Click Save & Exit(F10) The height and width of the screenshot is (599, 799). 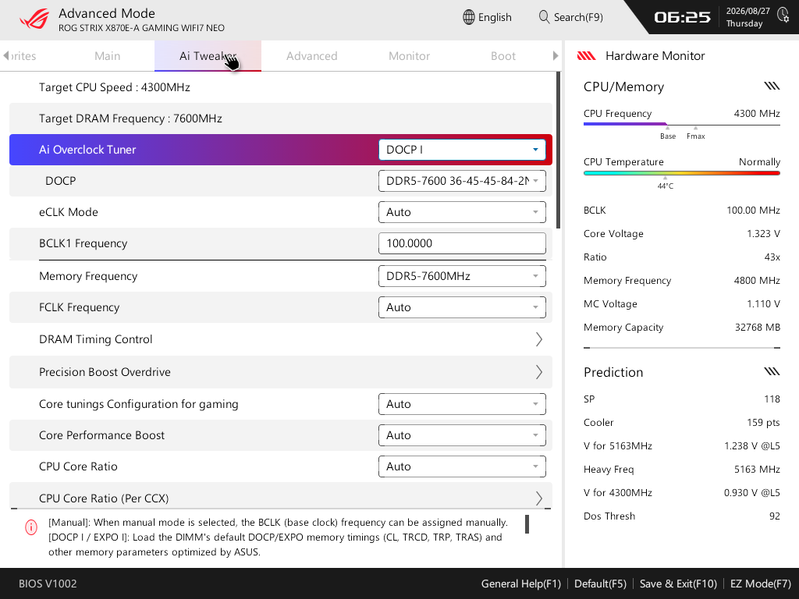click(678, 584)
